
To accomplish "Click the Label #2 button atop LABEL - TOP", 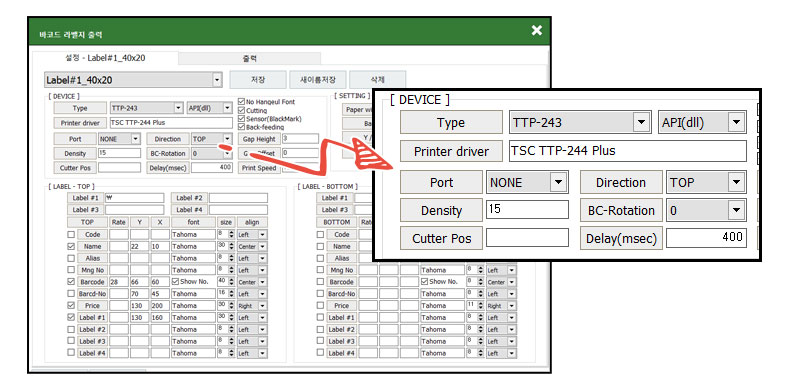I will (189, 198).
